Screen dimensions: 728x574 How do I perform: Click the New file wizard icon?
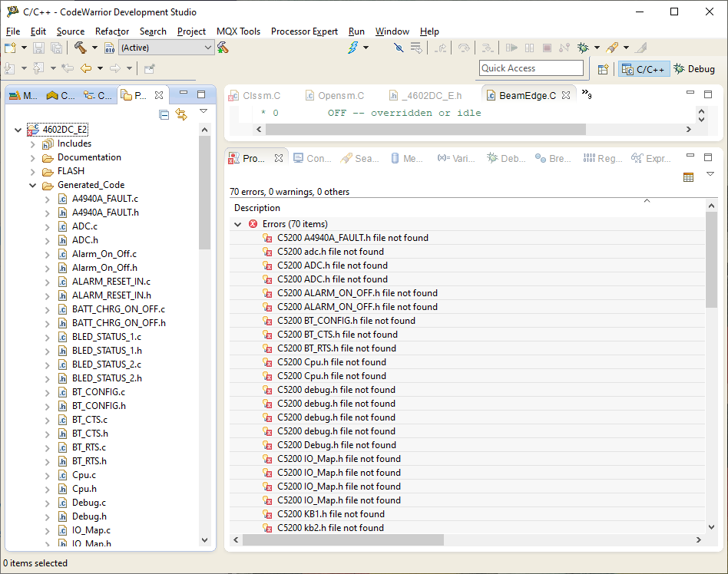(10, 48)
